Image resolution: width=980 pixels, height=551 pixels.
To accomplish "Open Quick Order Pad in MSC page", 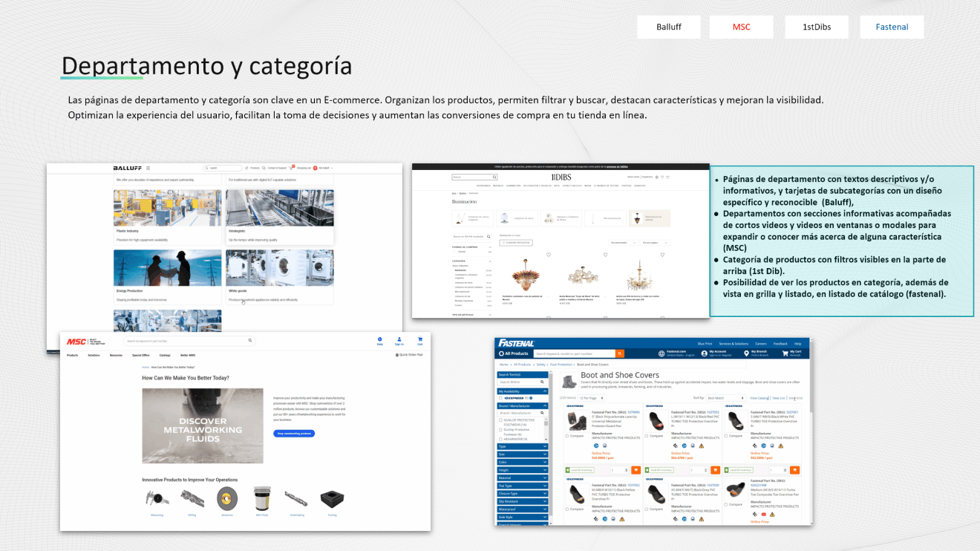I will point(409,355).
